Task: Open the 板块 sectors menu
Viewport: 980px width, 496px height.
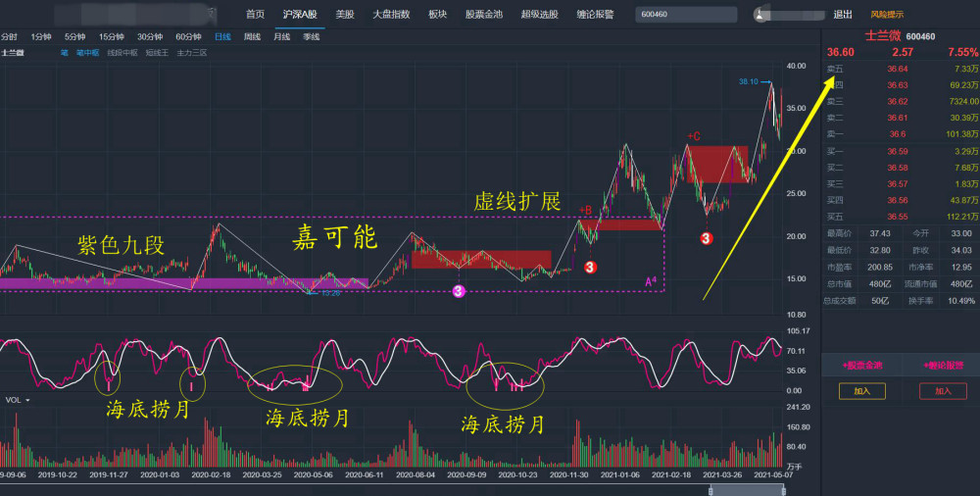Action: tap(437, 15)
